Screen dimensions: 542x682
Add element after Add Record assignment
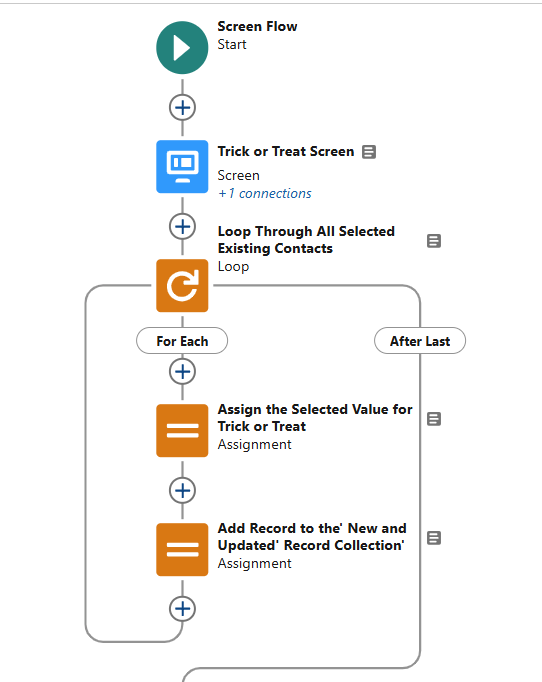pos(182,608)
